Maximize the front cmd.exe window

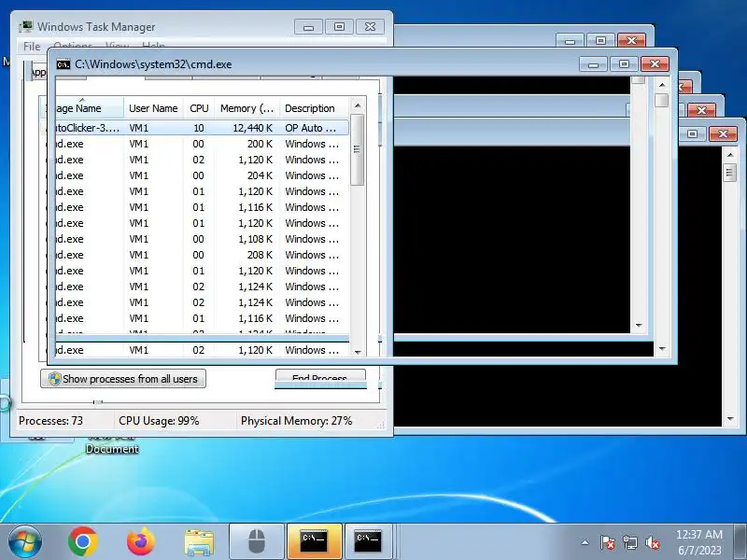pos(624,64)
